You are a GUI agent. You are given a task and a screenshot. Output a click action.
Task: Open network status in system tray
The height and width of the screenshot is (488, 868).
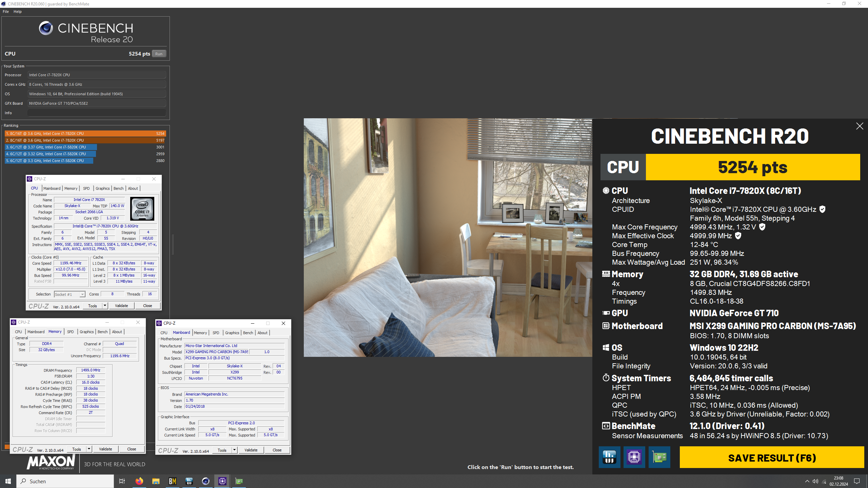click(824, 481)
